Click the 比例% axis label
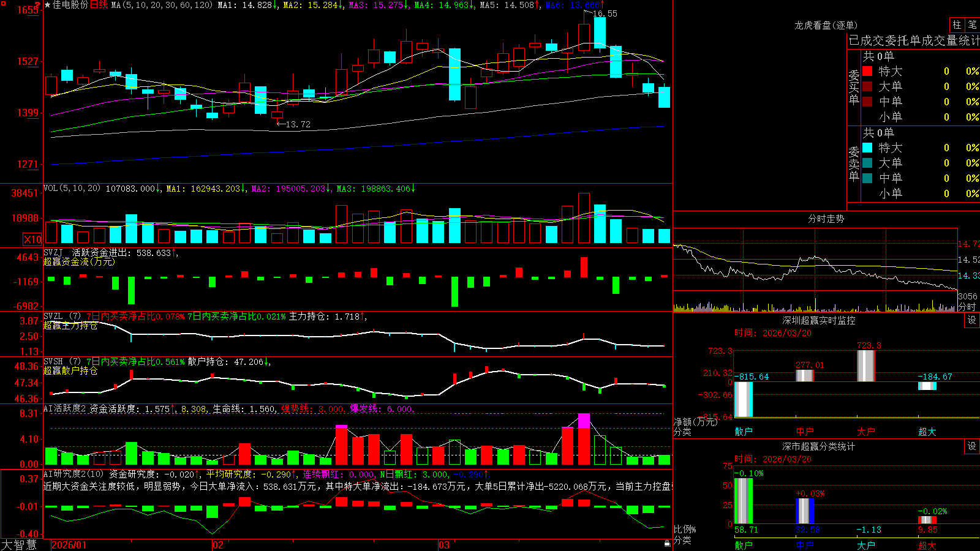Image resolution: width=980 pixels, height=551 pixels. pos(685,529)
